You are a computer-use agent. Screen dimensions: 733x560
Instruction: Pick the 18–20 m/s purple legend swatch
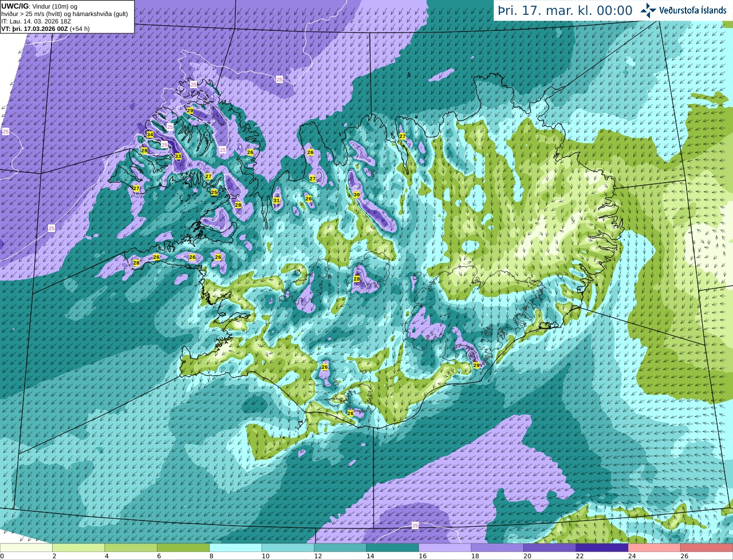[x=497, y=547]
